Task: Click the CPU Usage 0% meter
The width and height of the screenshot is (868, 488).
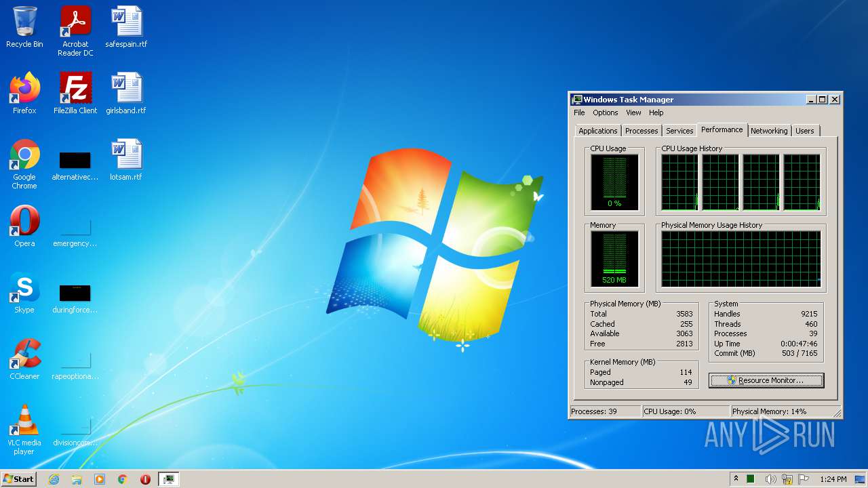Action: click(614, 182)
